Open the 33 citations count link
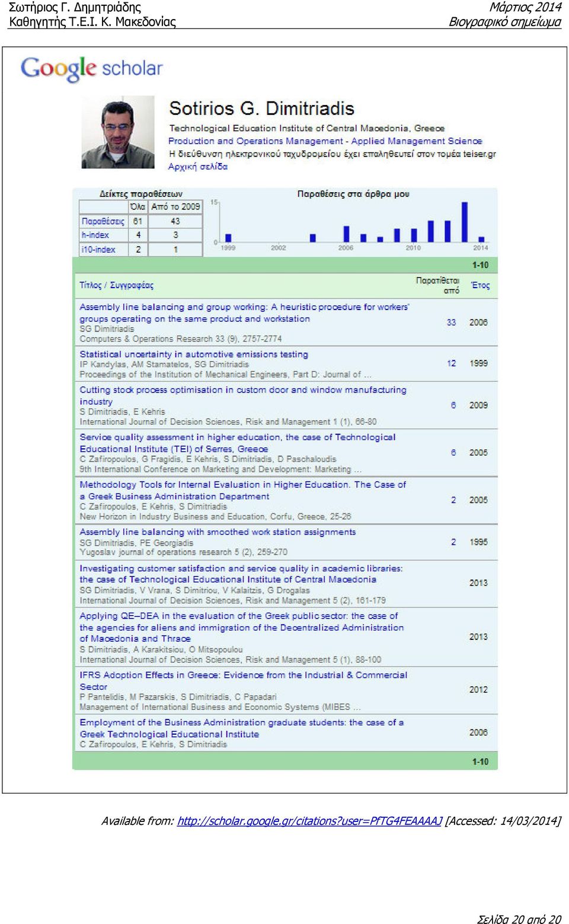 pyautogui.click(x=452, y=323)
